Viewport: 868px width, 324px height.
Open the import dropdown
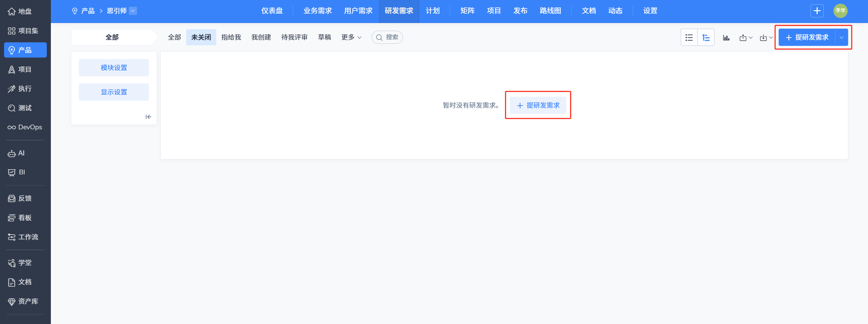click(x=766, y=38)
